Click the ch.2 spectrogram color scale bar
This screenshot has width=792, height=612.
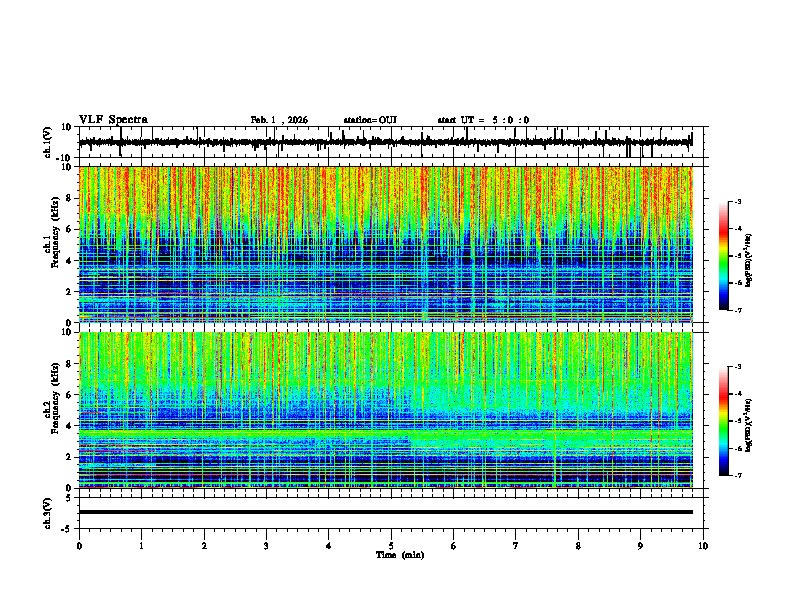click(x=723, y=421)
